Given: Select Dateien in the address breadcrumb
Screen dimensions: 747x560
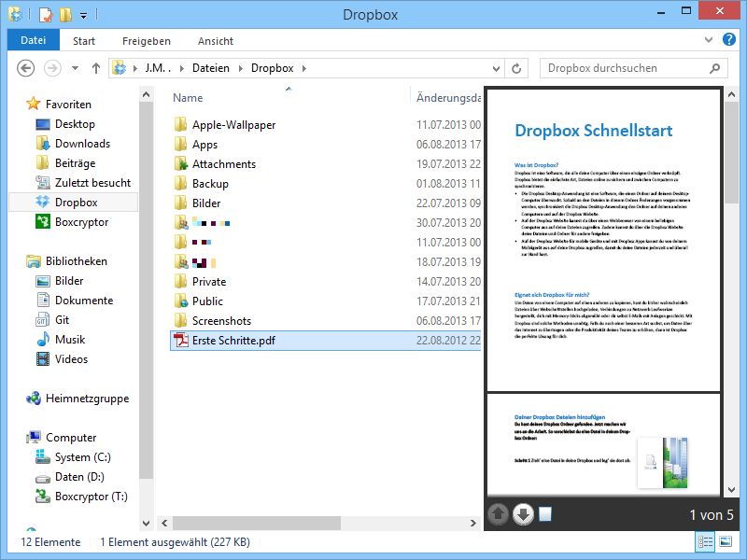Looking at the screenshot, I should (x=211, y=68).
